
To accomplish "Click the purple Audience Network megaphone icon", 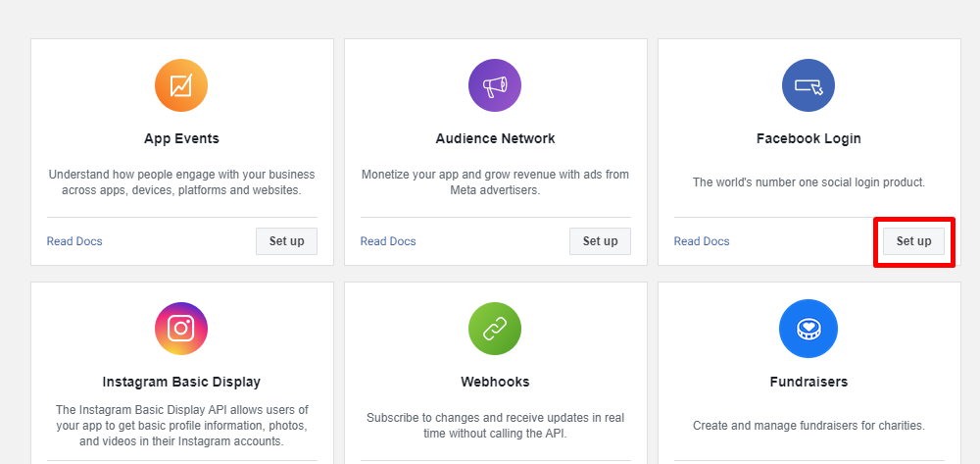I will (x=495, y=85).
